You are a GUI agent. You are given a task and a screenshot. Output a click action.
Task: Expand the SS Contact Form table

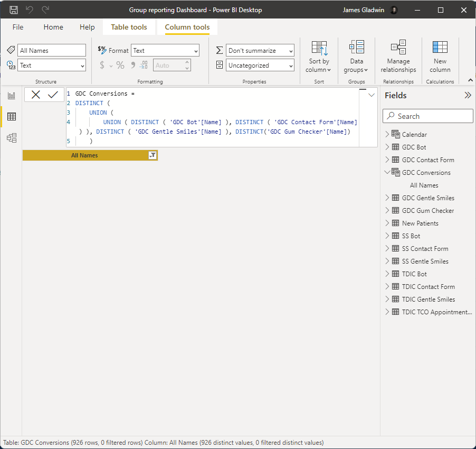[x=387, y=248]
